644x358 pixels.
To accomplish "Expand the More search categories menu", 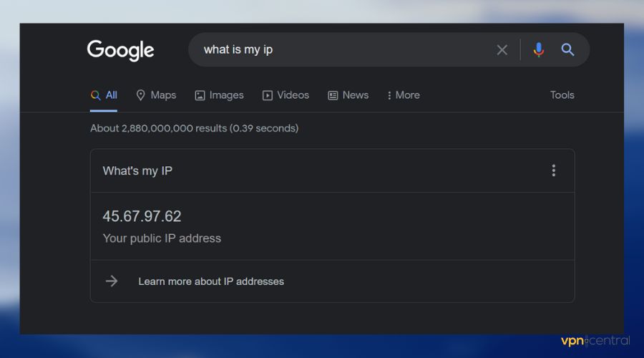I will [x=403, y=95].
